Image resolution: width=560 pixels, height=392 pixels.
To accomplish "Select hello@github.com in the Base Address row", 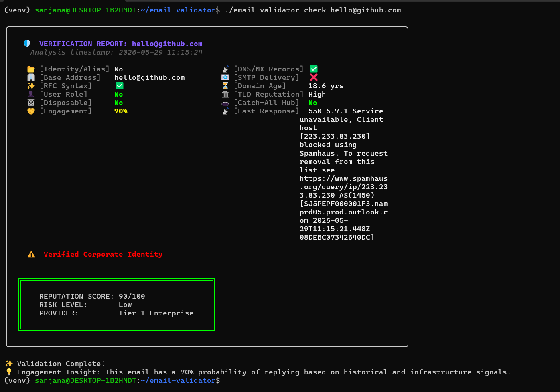I will [x=150, y=77].
